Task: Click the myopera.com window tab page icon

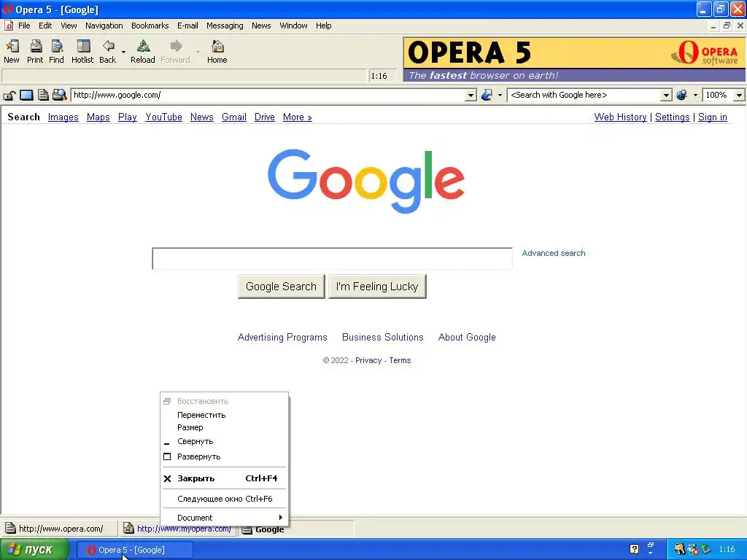Action: click(128, 528)
